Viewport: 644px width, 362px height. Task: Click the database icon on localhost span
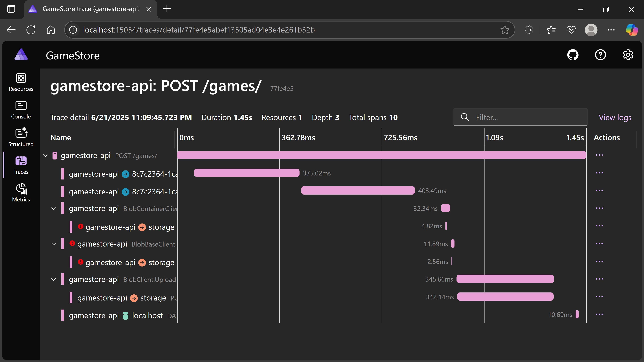coord(125,316)
